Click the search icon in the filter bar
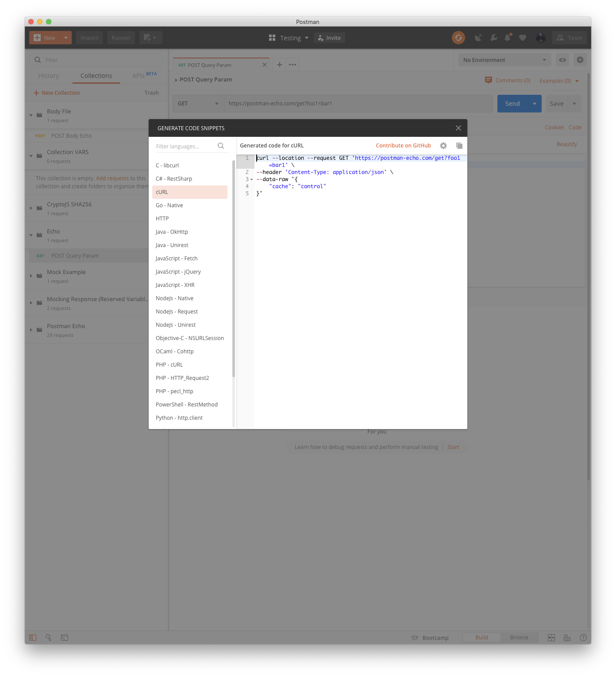This screenshot has width=616, height=677. (38, 59)
